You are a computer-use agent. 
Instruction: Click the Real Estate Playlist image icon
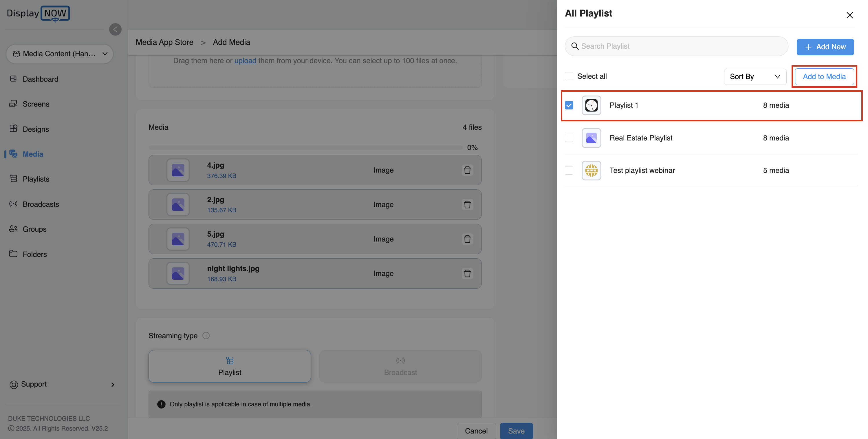click(591, 138)
